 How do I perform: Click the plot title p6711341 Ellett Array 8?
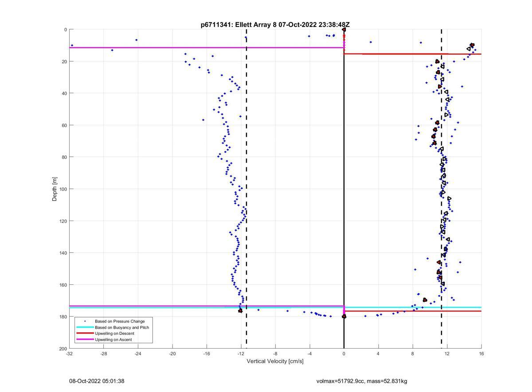[x=275, y=25]
